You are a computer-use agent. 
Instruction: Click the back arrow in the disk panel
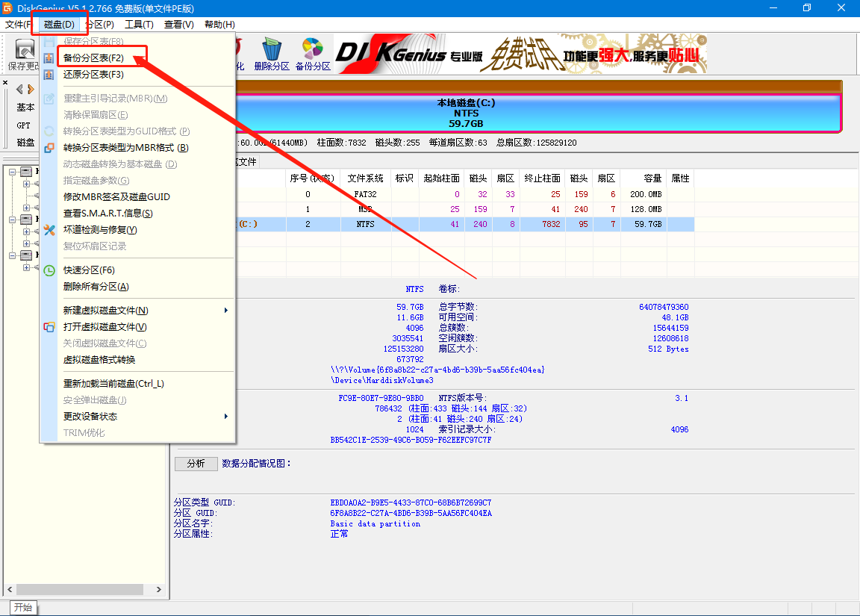click(x=19, y=89)
